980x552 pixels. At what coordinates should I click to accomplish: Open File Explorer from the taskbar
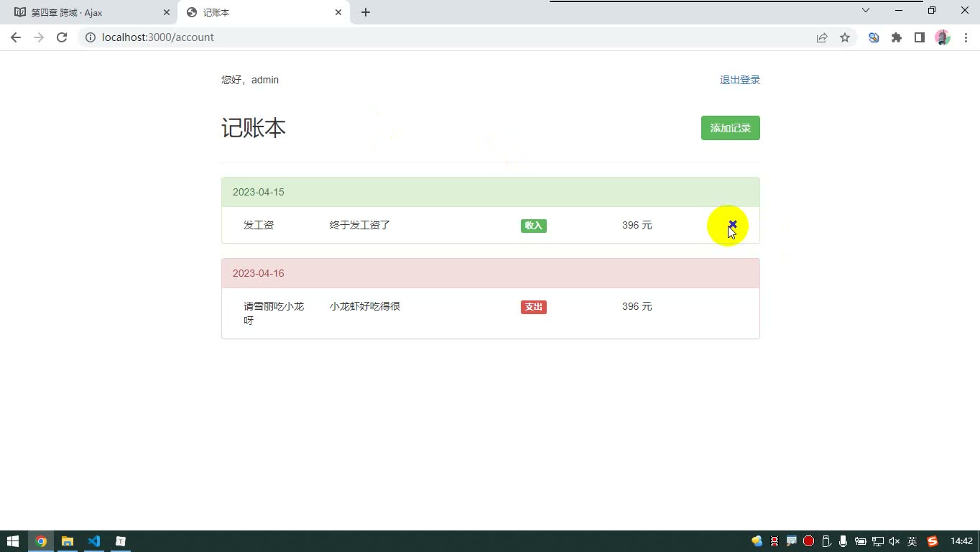tap(68, 541)
